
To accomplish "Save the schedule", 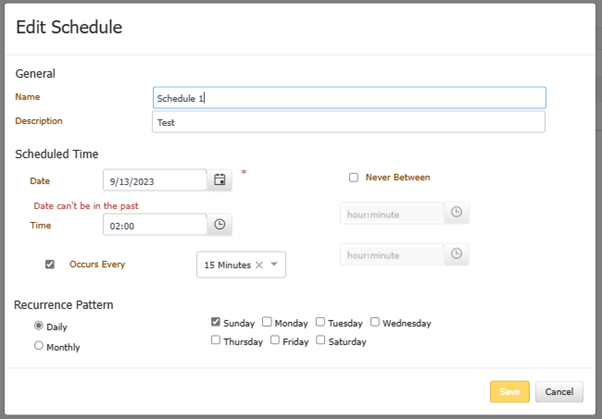I will pos(509,392).
